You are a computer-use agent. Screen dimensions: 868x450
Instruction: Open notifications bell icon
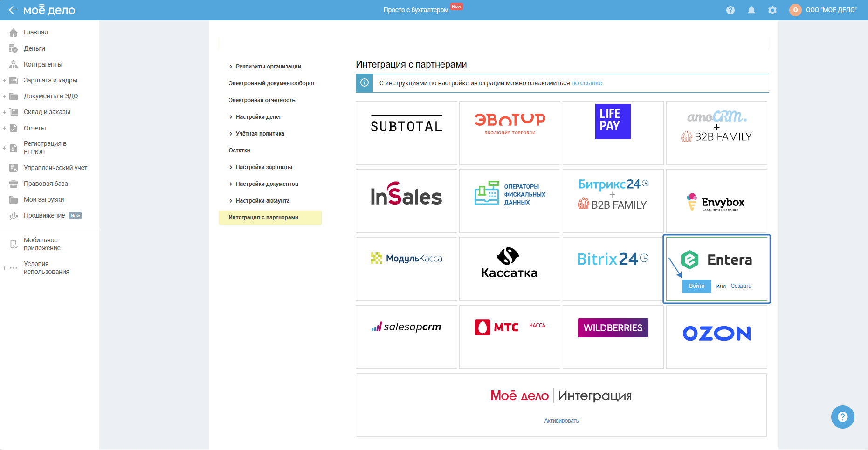click(751, 10)
